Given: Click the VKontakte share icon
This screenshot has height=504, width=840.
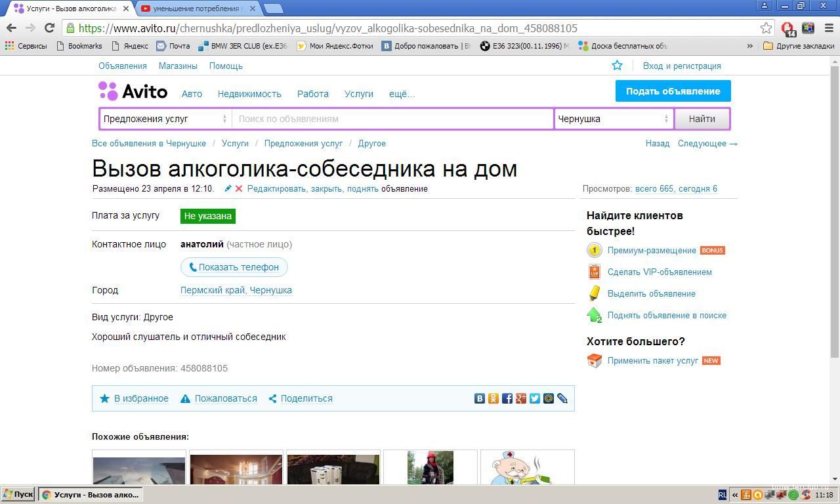Looking at the screenshot, I should click(480, 398).
